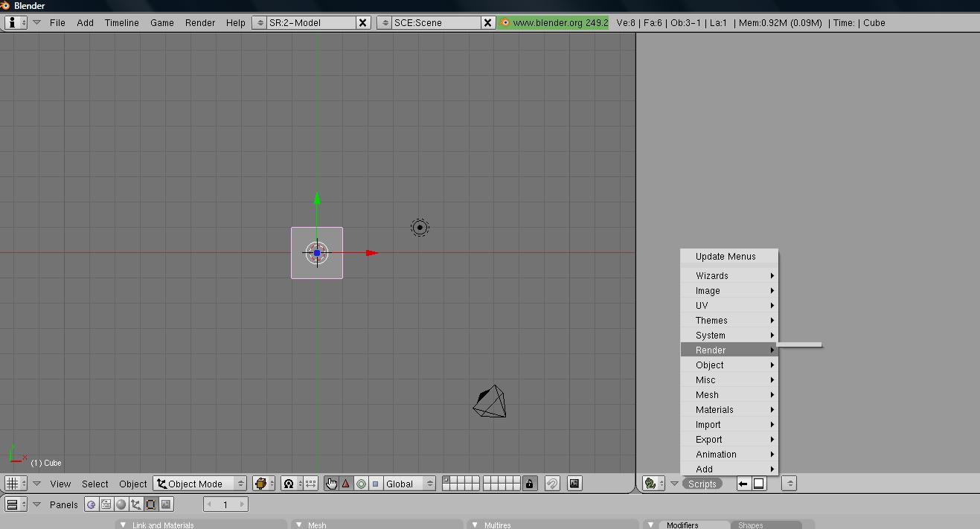This screenshot has height=529, width=980.
Task: Click the translate manipulator triangle icon
Action: (346, 484)
